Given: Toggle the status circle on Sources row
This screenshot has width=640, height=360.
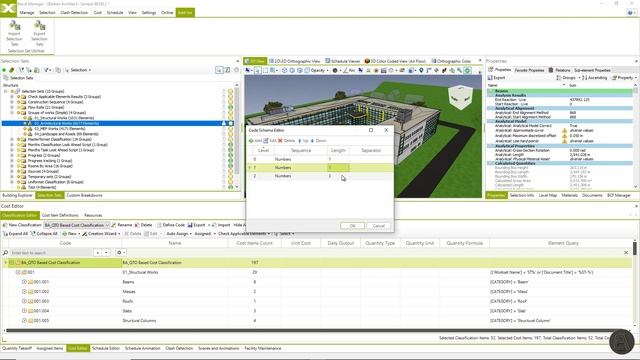Looking at the screenshot, I should [x=231, y=171].
